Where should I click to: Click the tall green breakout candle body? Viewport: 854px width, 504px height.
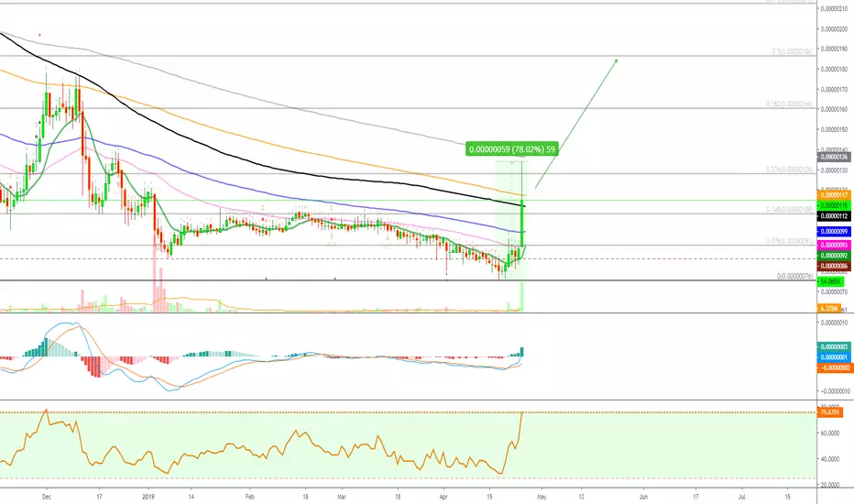[x=522, y=223]
